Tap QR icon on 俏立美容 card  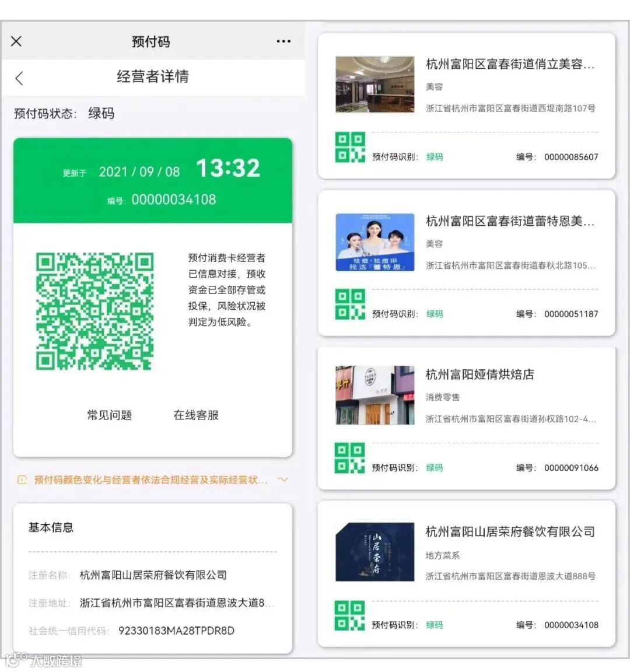tap(350, 148)
